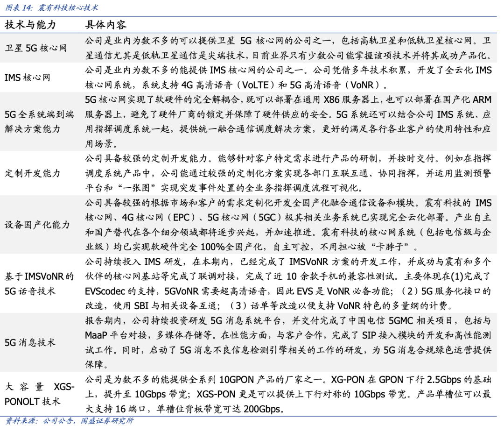The image size is (504, 432).
Task: Click the paragraph mentioning '一张图' visualization
Action: pos(287,173)
